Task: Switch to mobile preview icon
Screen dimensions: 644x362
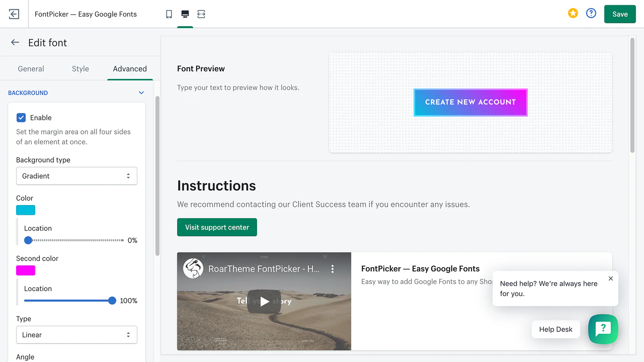Action: pos(169,14)
